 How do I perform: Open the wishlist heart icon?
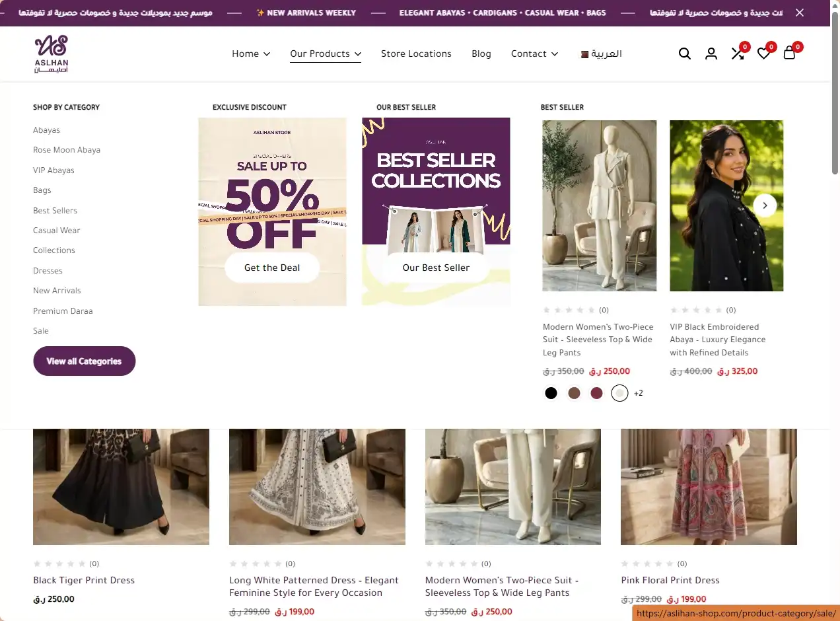point(763,54)
